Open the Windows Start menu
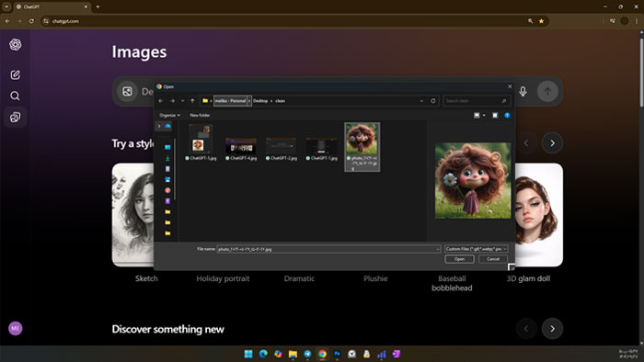 pyautogui.click(x=248, y=354)
